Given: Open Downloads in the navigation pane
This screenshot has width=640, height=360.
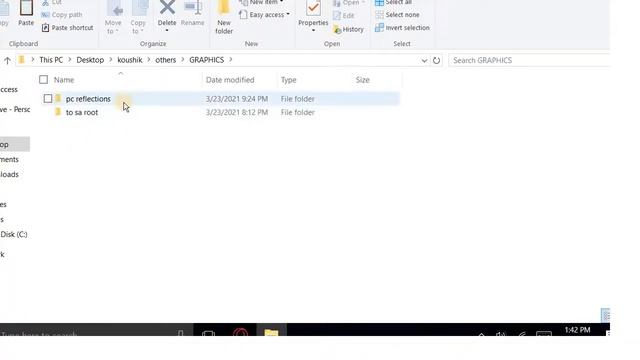Looking at the screenshot, I should tap(9, 174).
